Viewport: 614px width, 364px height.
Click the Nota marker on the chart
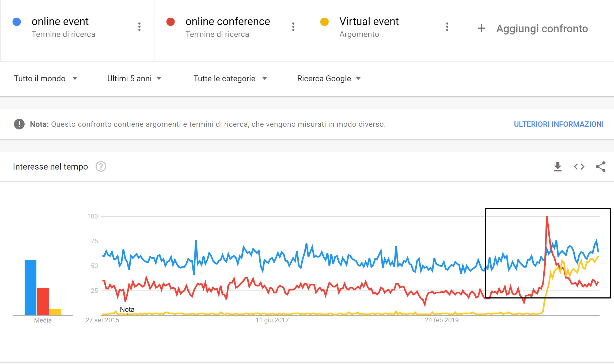click(127, 309)
